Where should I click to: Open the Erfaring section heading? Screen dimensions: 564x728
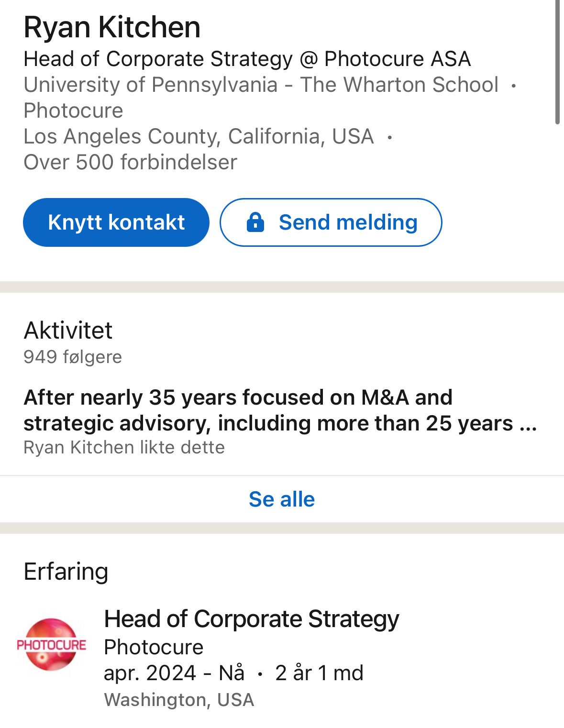[66, 571]
